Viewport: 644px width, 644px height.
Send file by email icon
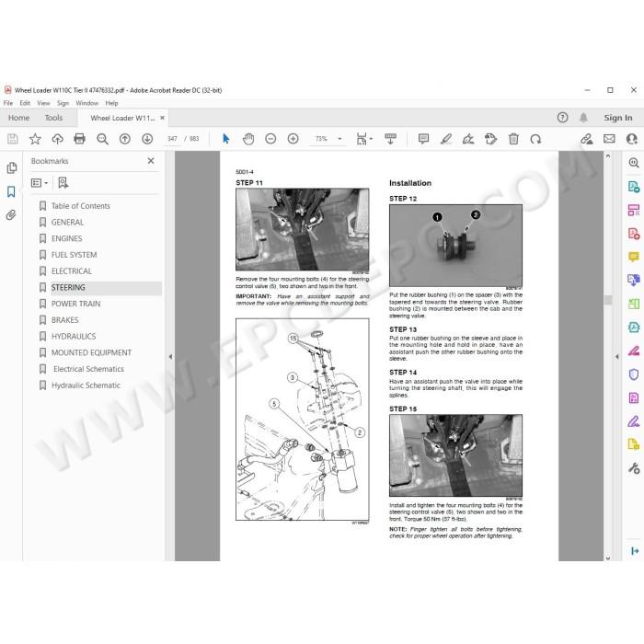coord(609,139)
